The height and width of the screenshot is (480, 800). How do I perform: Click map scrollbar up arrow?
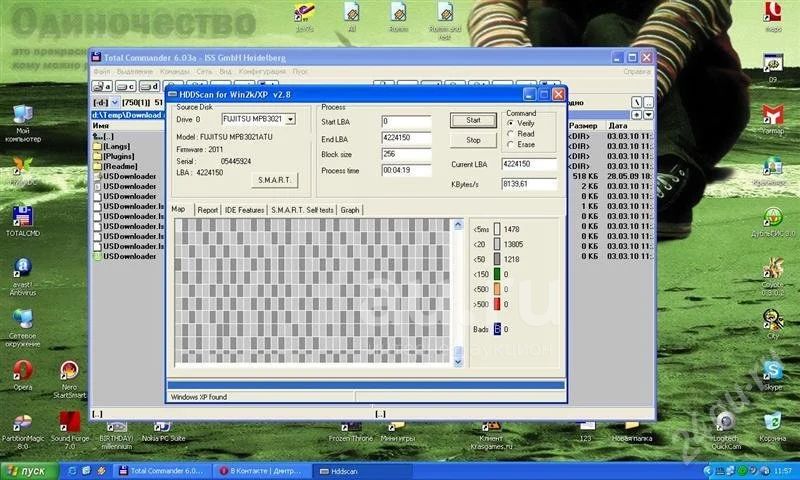(x=458, y=224)
